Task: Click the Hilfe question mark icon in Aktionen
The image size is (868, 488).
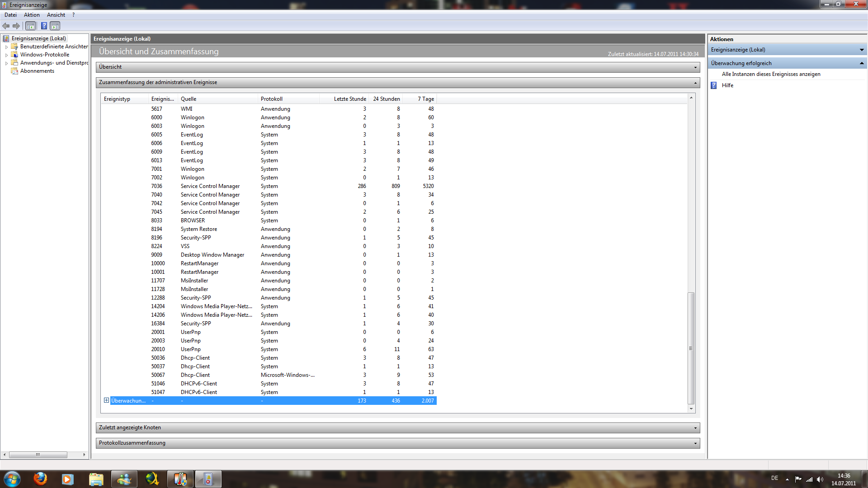Action: 714,85
